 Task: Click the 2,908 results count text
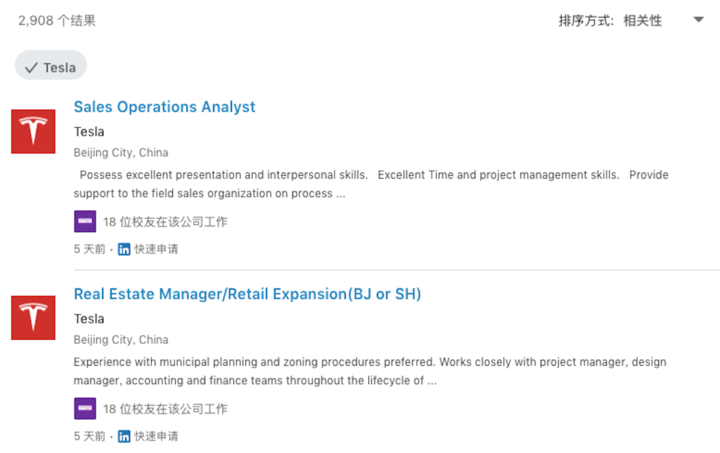(x=57, y=21)
